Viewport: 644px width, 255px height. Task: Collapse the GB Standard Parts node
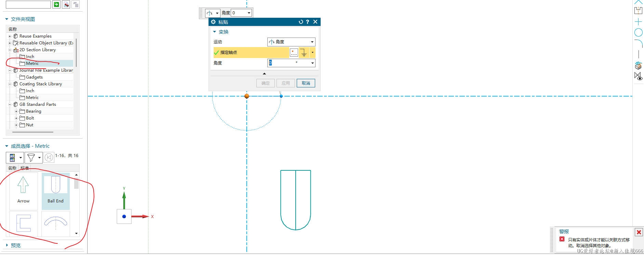point(10,104)
